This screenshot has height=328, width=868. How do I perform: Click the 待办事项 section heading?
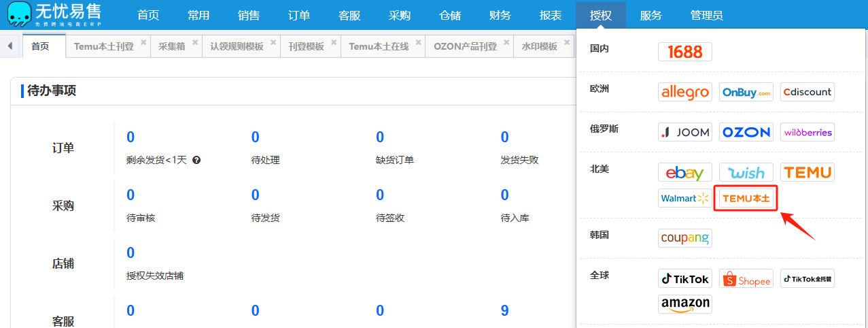click(x=52, y=91)
